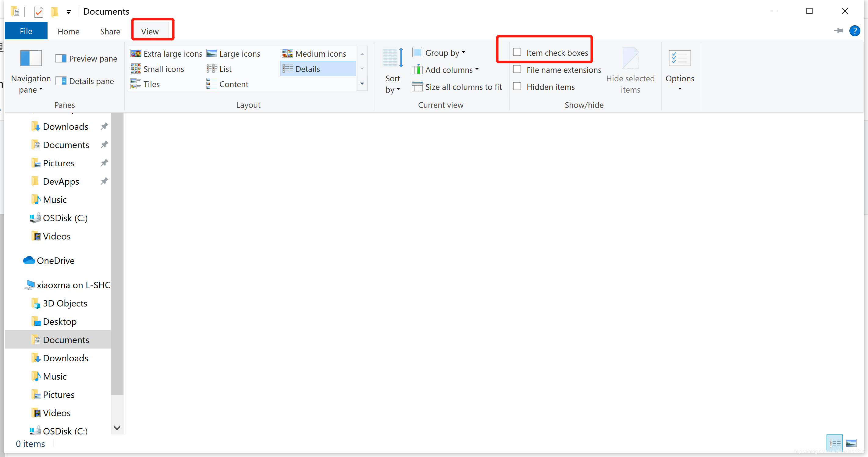Click the Size all columns to fit icon
868x457 pixels.
[x=417, y=87]
